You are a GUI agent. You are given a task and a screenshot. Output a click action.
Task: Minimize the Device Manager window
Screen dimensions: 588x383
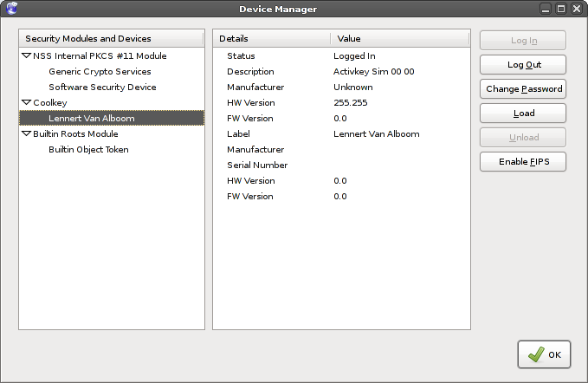[546, 9]
